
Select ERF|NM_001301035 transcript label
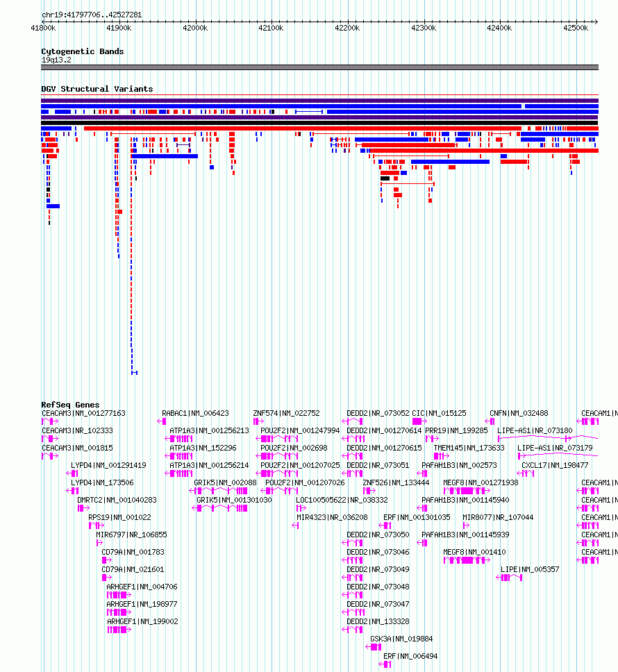tap(417, 517)
